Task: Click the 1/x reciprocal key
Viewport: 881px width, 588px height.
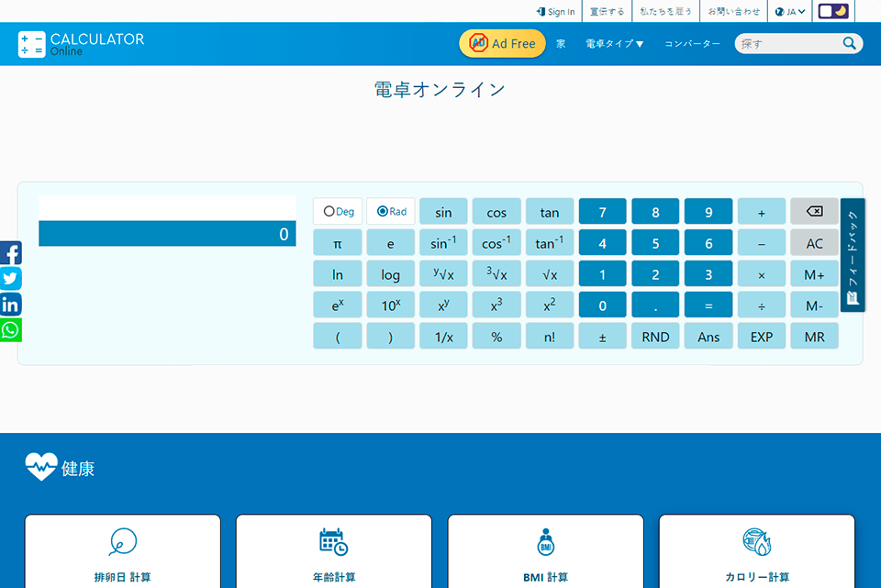Action: click(443, 336)
